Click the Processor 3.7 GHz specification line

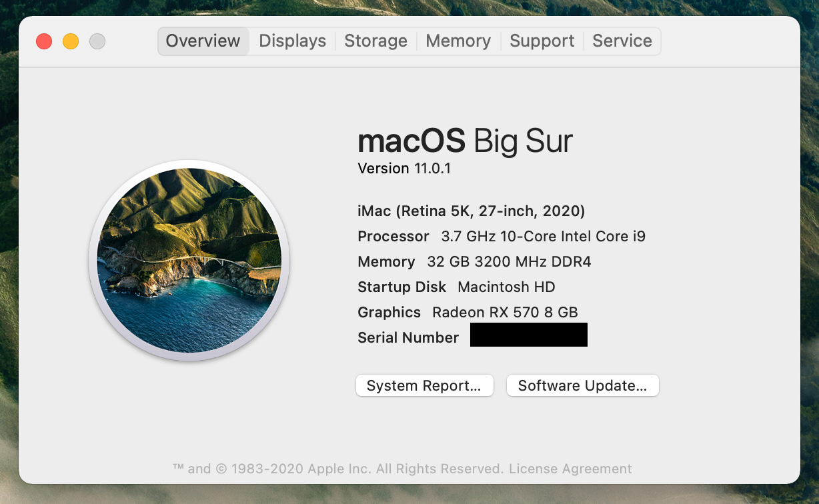pyautogui.click(x=501, y=237)
